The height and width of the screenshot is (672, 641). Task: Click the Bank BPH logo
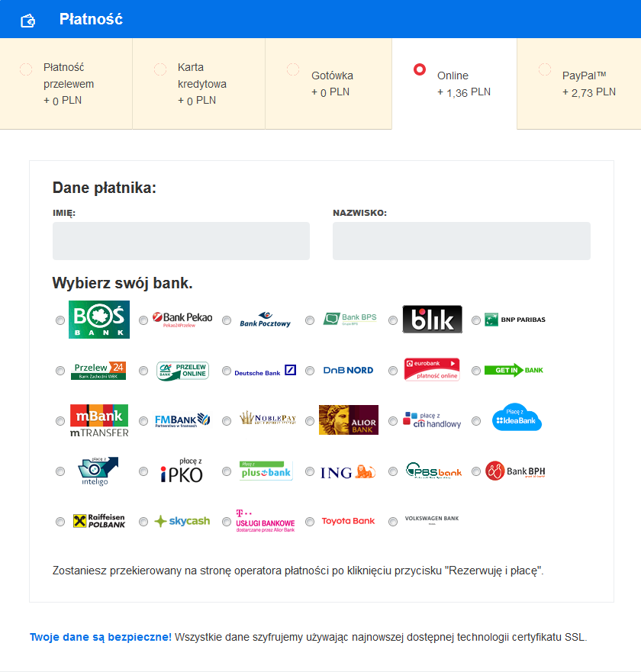point(515,471)
